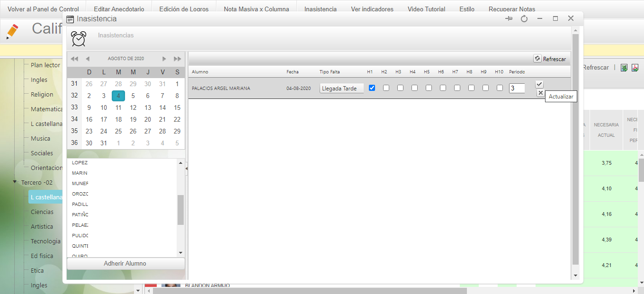Image resolution: width=644 pixels, height=294 pixels.
Task: Collapse the left panel using the splitter arrow
Action: [x=187, y=169]
